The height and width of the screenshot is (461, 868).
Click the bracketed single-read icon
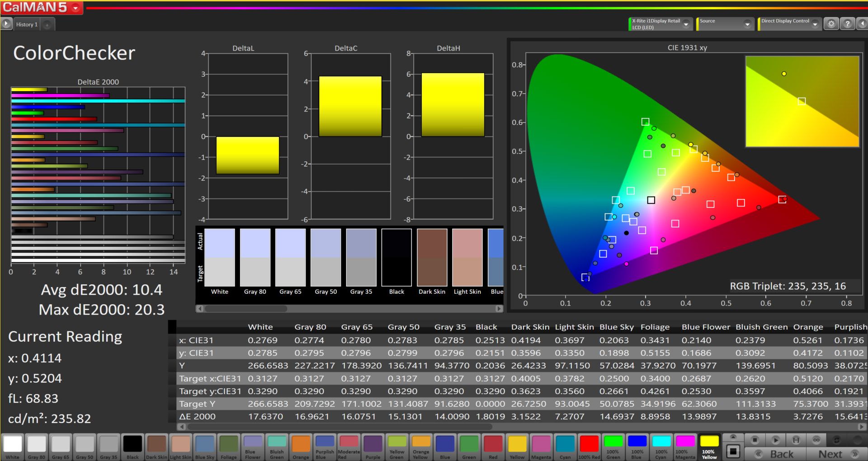pos(796,440)
